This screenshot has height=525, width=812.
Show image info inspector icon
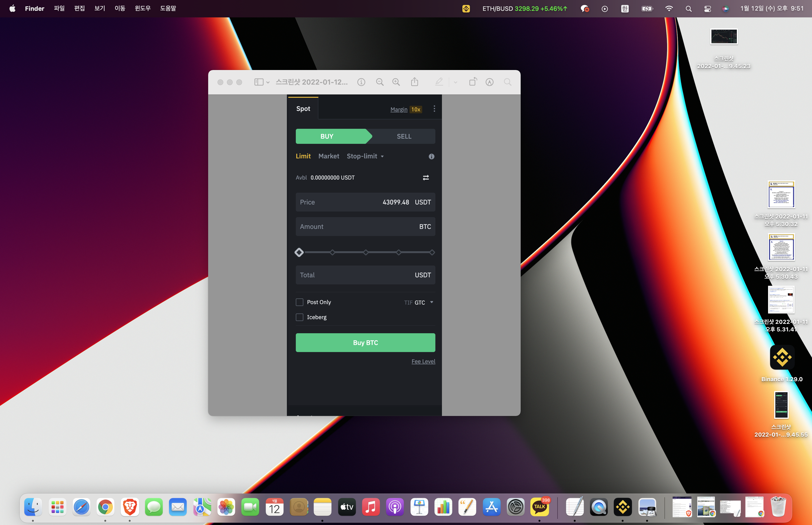[x=361, y=82]
